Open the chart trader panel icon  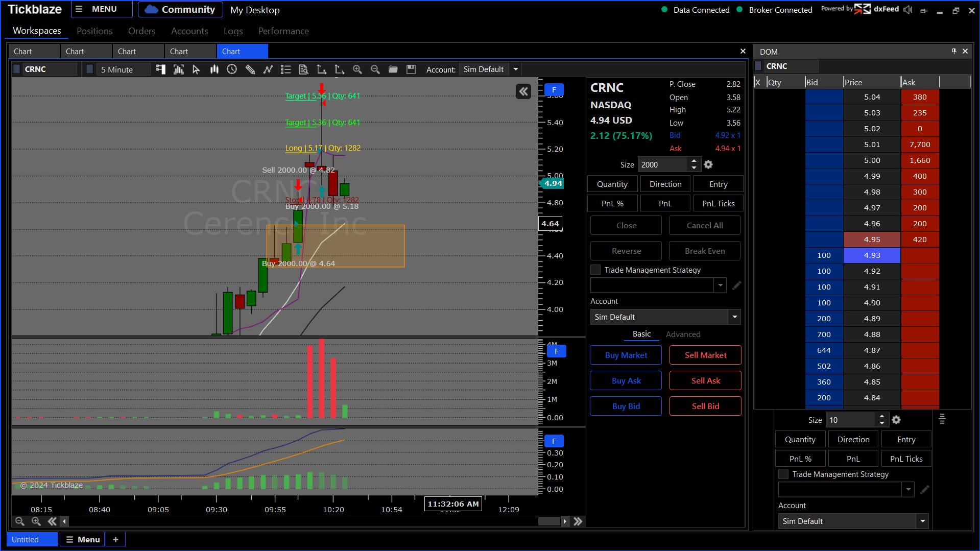[160, 69]
